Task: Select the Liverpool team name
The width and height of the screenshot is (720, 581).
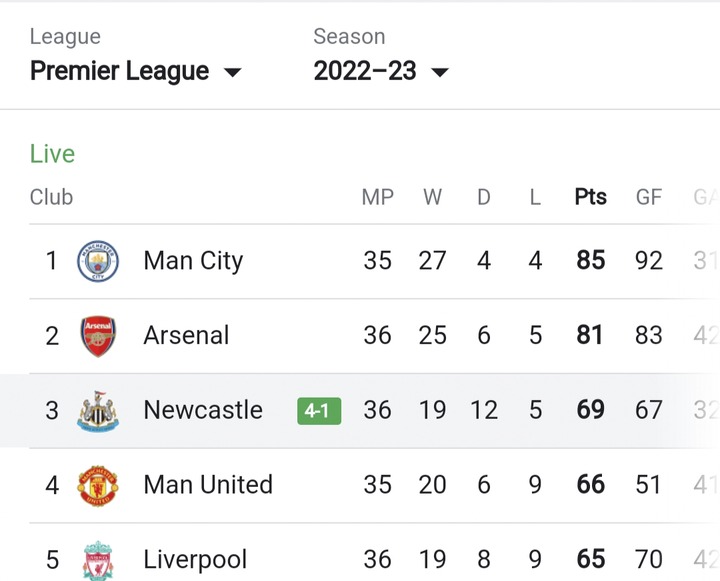Action: coord(195,560)
